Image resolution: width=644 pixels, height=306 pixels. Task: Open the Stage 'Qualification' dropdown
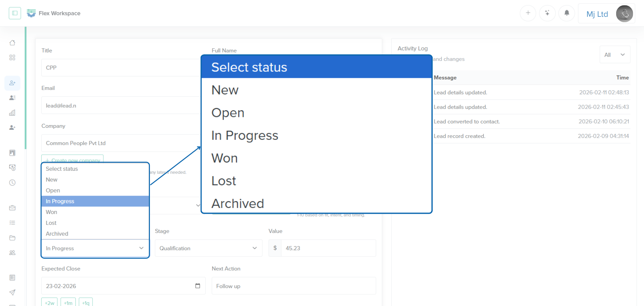(x=208, y=248)
